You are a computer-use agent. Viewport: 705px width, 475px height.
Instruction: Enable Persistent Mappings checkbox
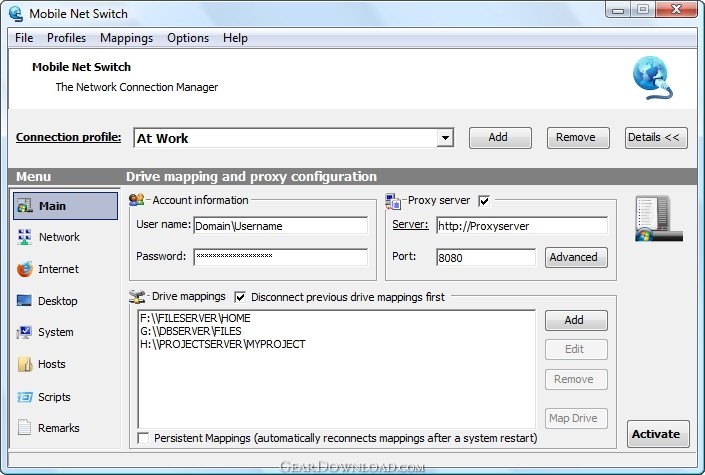click(x=143, y=438)
